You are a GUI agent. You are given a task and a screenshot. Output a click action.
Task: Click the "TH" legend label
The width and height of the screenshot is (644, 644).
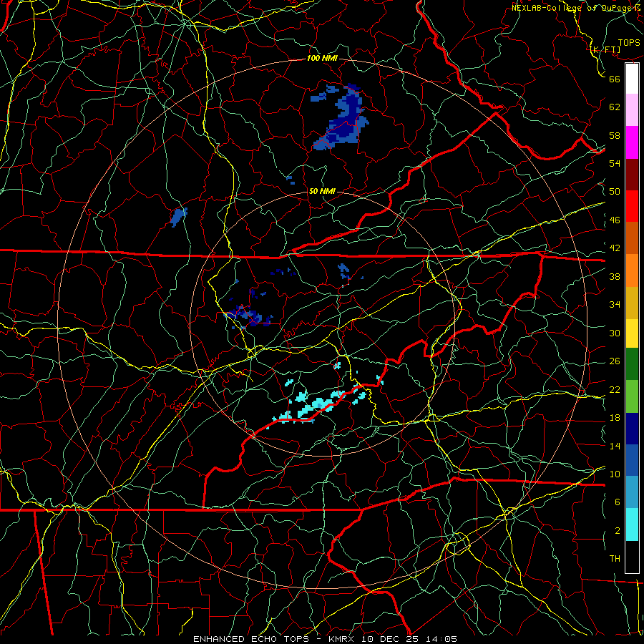(615, 559)
